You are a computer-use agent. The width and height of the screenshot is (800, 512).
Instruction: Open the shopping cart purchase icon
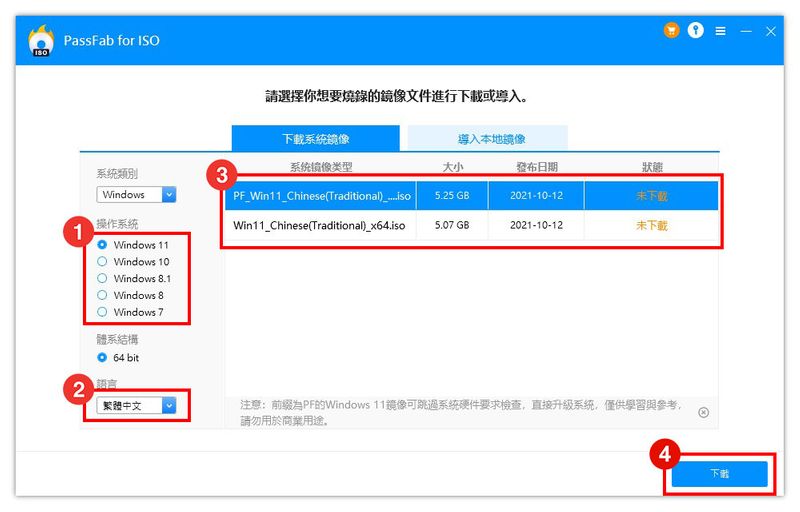pyautogui.click(x=671, y=31)
